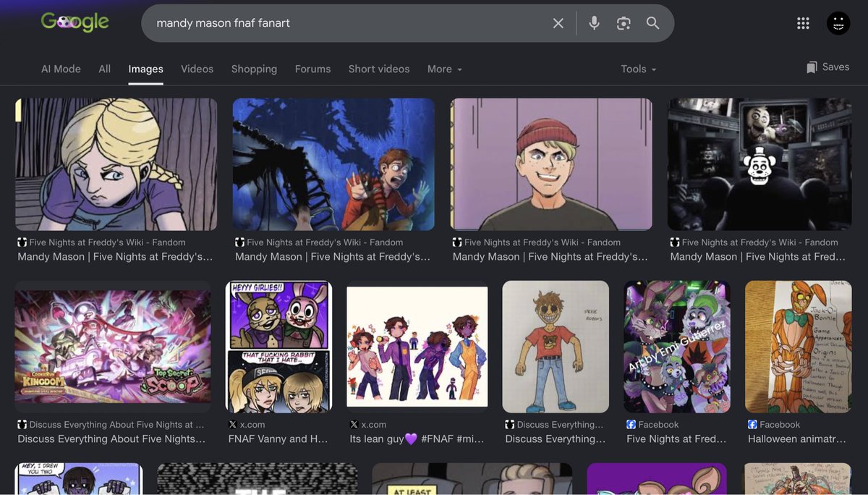Open Short videos tab
Screen dimensions: 868x495
click(379, 69)
